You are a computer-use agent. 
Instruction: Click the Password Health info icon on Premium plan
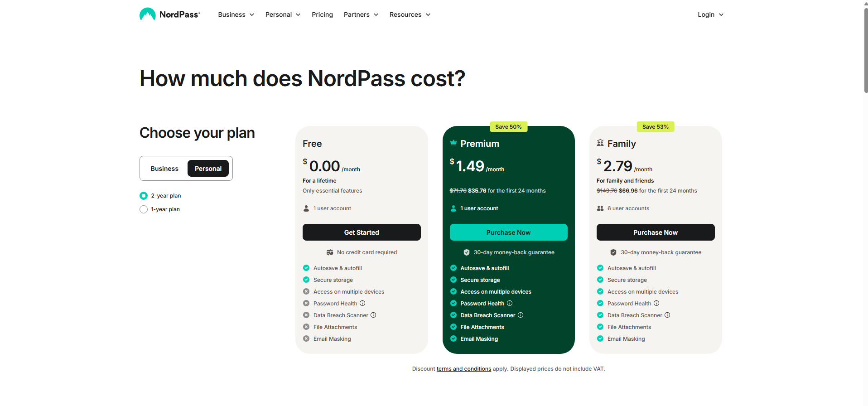pos(510,303)
